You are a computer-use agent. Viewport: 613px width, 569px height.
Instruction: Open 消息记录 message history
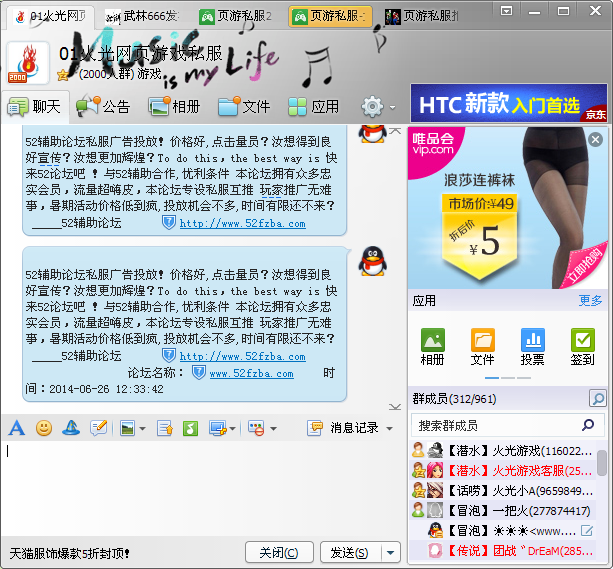[343, 428]
